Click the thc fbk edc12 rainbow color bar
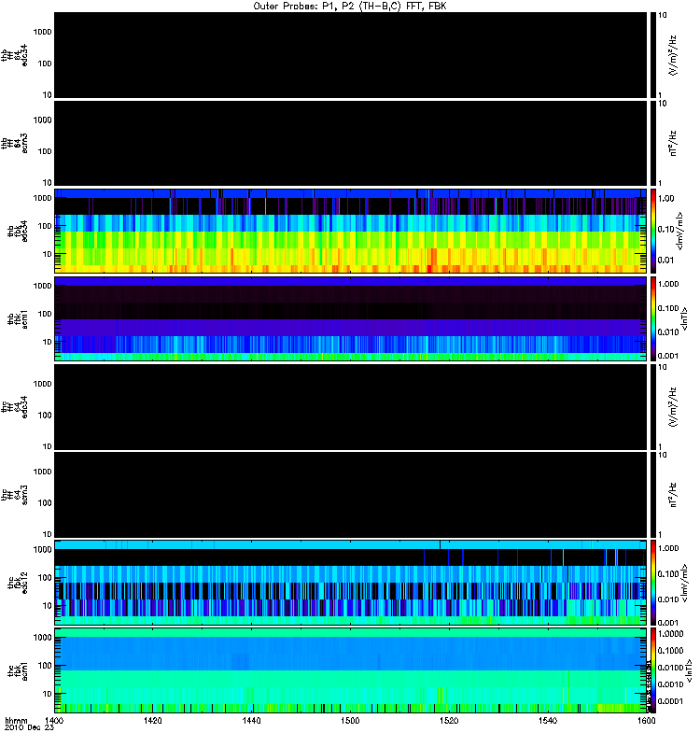700x747 pixels. pyautogui.click(x=653, y=583)
